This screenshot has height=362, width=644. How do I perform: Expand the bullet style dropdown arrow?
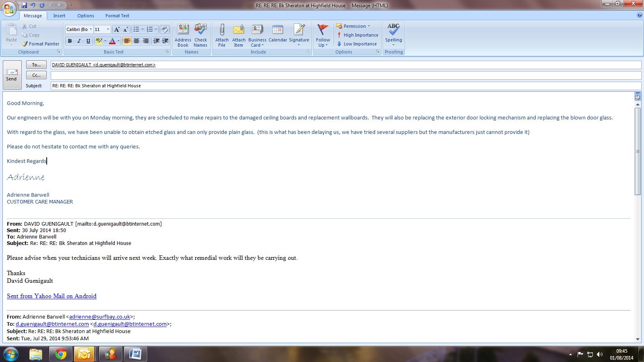[x=142, y=29]
